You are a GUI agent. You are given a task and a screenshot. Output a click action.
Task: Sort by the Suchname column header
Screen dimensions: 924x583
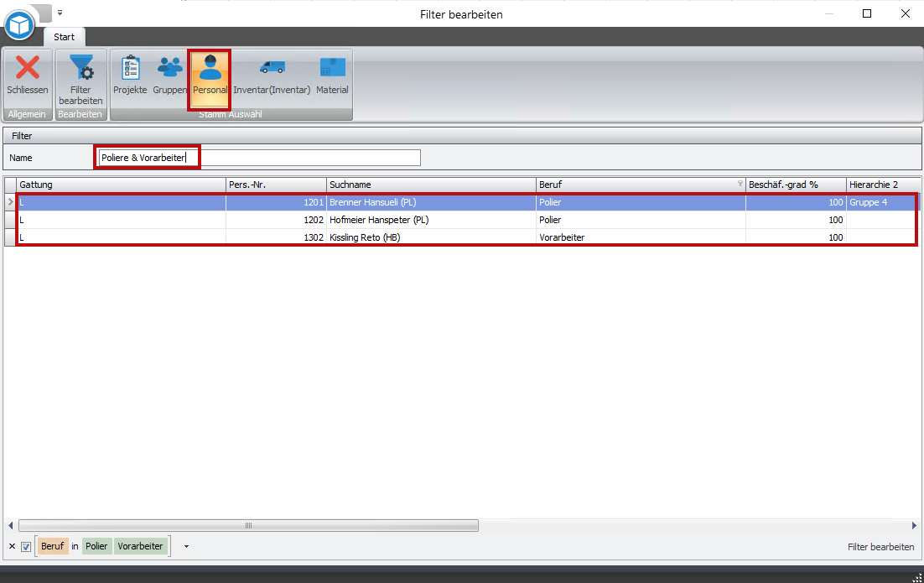tap(430, 185)
